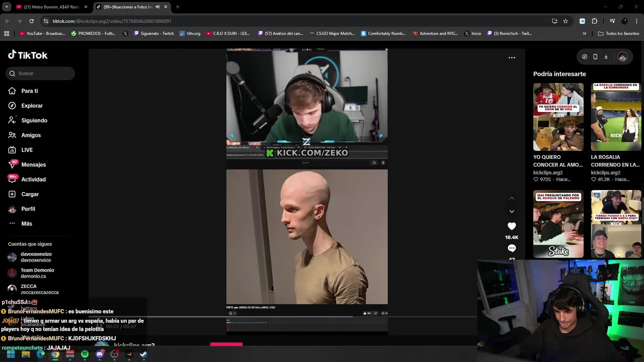Open the 'YouTube - Broadcas...' bookmark
644x362 pixels.
(x=42, y=34)
